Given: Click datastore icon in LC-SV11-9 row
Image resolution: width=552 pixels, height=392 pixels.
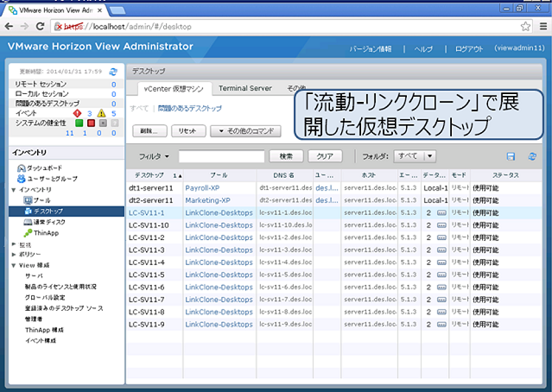Looking at the screenshot, I should pos(441,325).
